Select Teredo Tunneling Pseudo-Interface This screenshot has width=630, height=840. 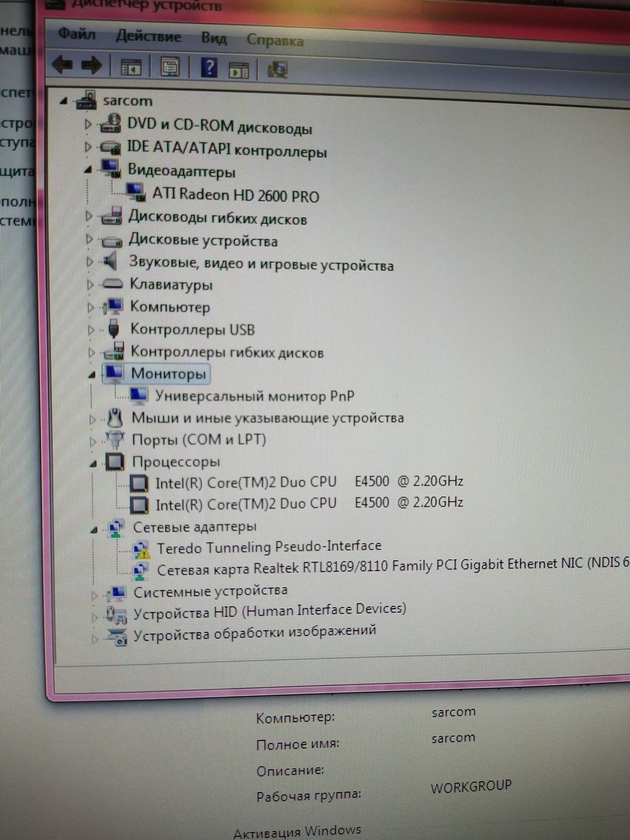[x=269, y=547]
